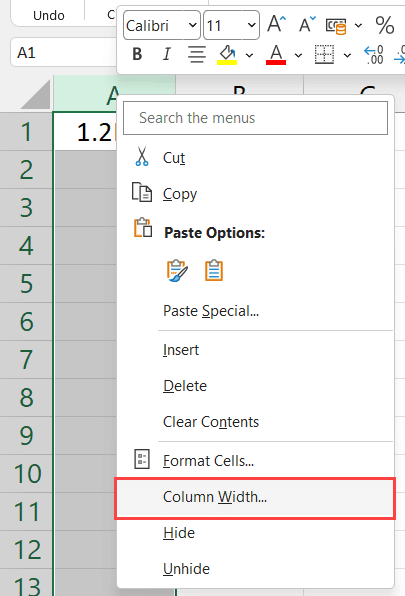This screenshot has width=405, height=596.
Task: Expand the borders dropdown arrow
Action: (347, 55)
